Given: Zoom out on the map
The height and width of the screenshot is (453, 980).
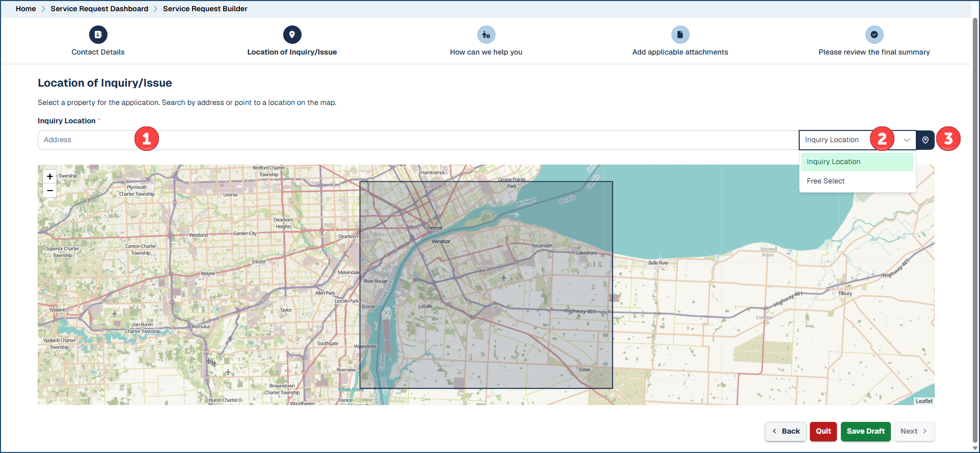Looking at the screenshot, I should [50, 191].
